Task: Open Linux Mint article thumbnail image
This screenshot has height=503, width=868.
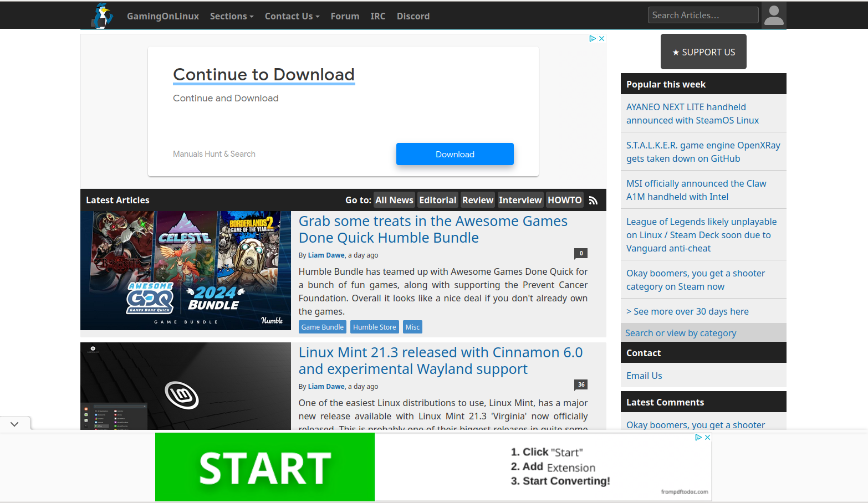Action: click(186, 386)
